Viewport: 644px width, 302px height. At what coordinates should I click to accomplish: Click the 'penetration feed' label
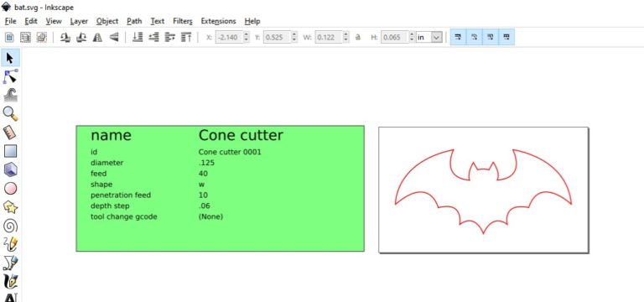(121, 195)
